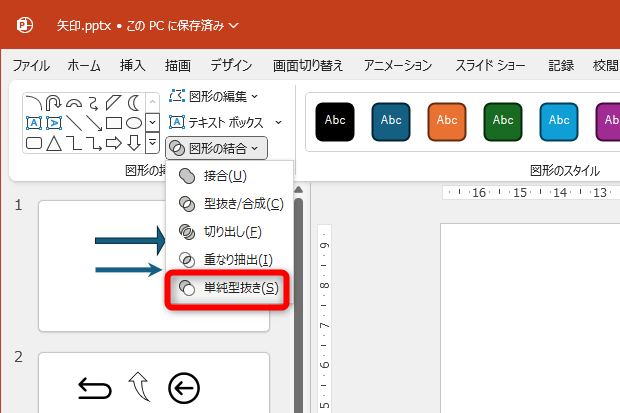Select the moon shape
This screenshot has width=620, height=413.
pyautogui.click(x=134, y=103)
